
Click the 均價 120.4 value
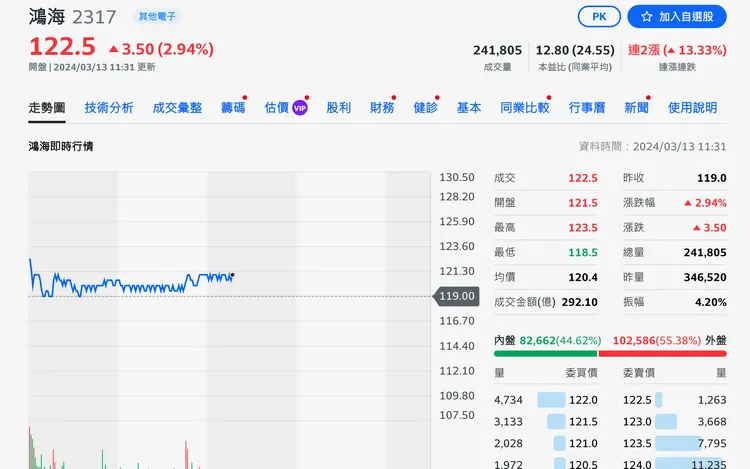[583, 277]
